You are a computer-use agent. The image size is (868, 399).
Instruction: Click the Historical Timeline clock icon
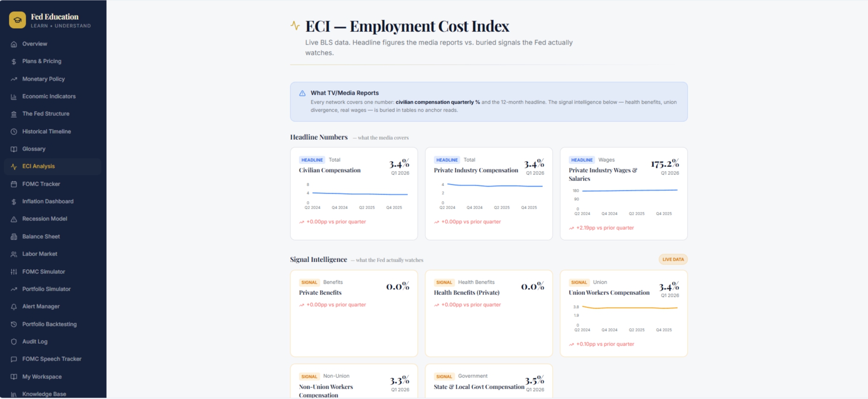[x=14, y=132]
